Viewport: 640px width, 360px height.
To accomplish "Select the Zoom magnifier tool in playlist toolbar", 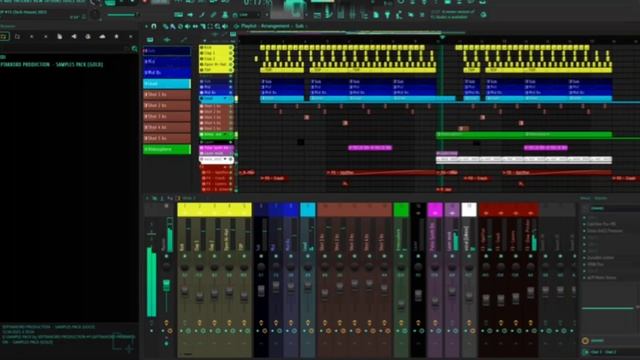I will click(218, 26).
